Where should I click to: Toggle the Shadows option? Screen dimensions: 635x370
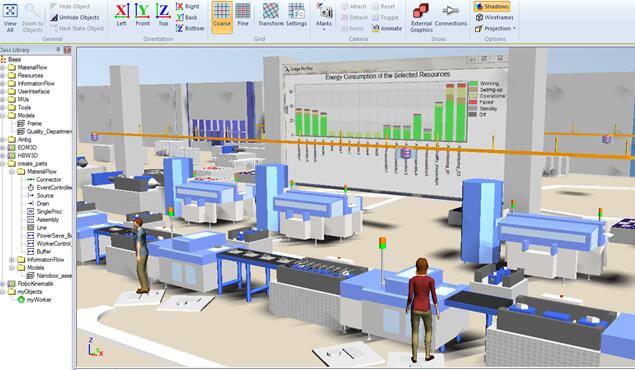(x=492, y=6)
